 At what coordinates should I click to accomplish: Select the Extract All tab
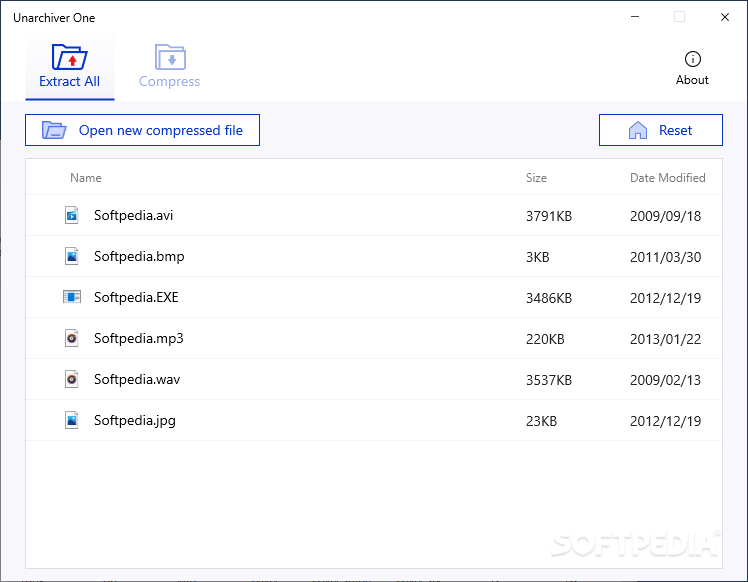[x=70, y=67]
